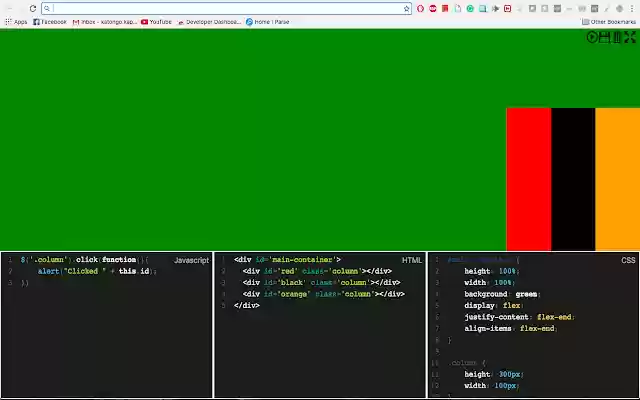640x400 pixels.
Task: Click the red bookmark-shaped extension icon
Action: coord(445,9)
